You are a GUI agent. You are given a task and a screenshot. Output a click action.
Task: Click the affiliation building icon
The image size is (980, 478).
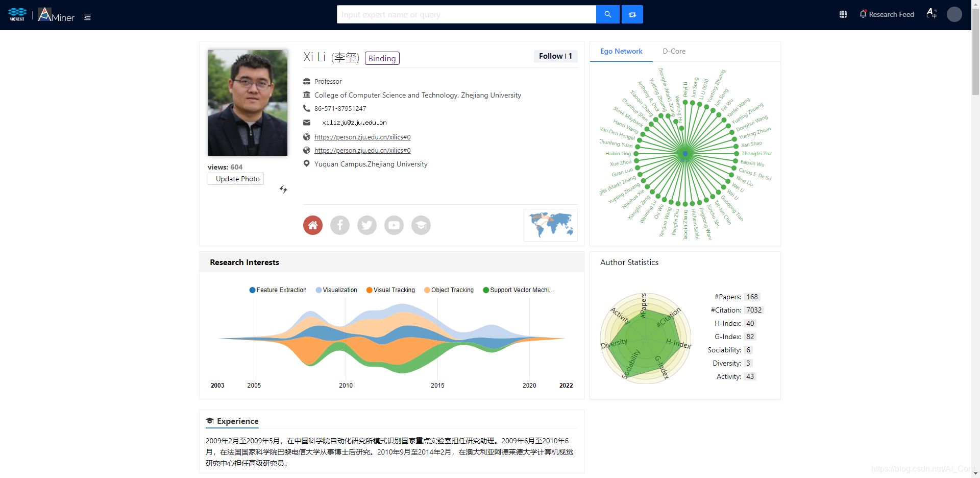click(x=307, y=94)
